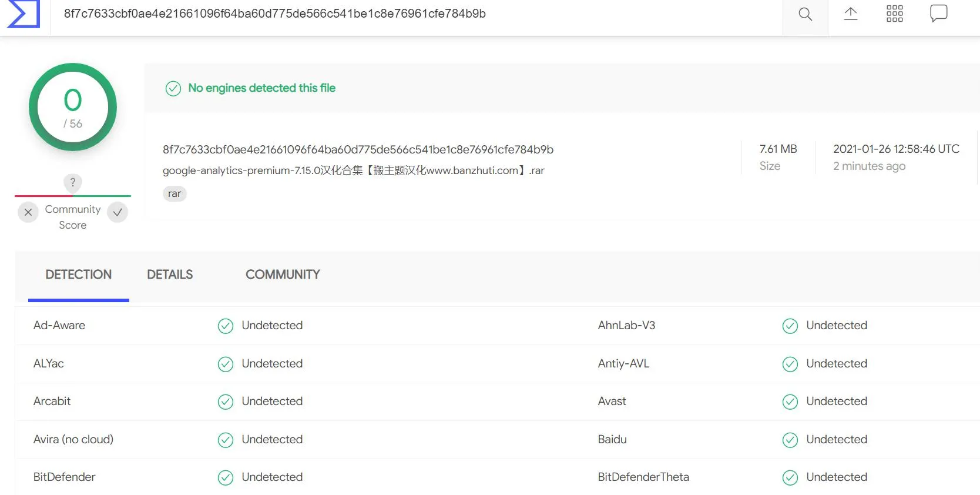Click the Antiy-AVL engine name
The height and width of the screenshot is (495, 980).
point(623,363)
